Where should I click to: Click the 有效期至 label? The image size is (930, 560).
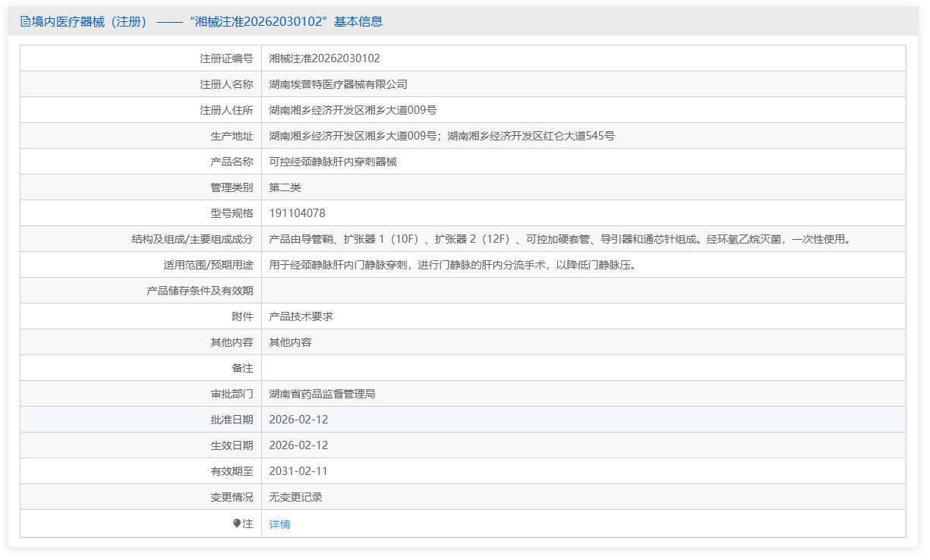click(232, 471)
